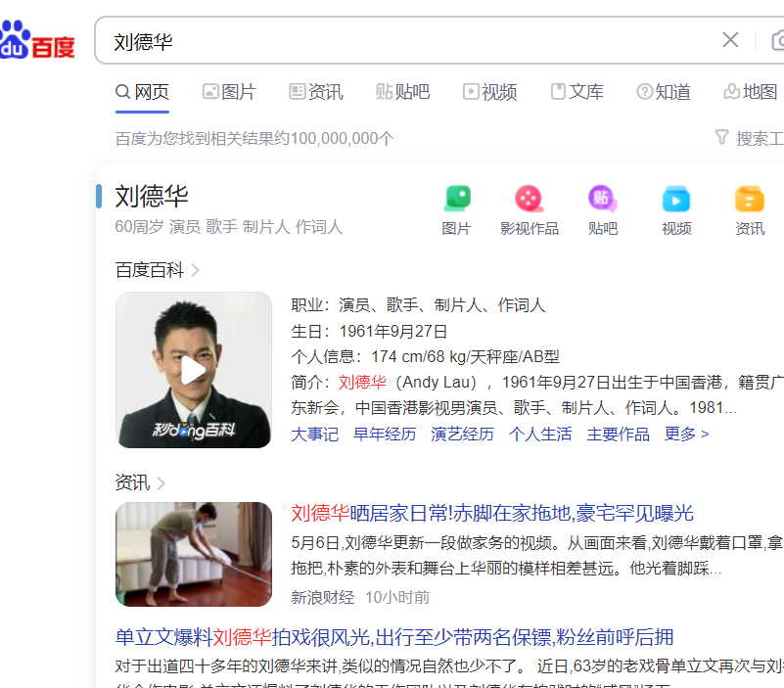Screen dimensions: 784x688
Task: Open the 资讯 search tab
Action: pos(316,92)
